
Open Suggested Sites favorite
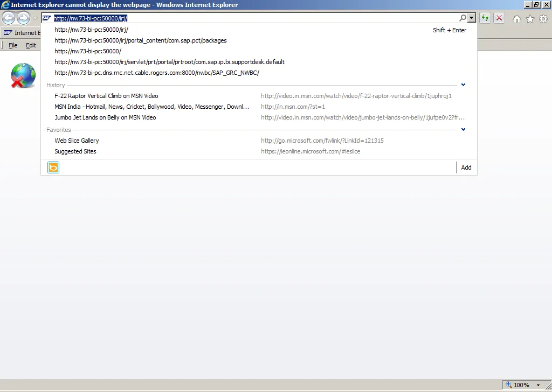click(x=259, y=151)
